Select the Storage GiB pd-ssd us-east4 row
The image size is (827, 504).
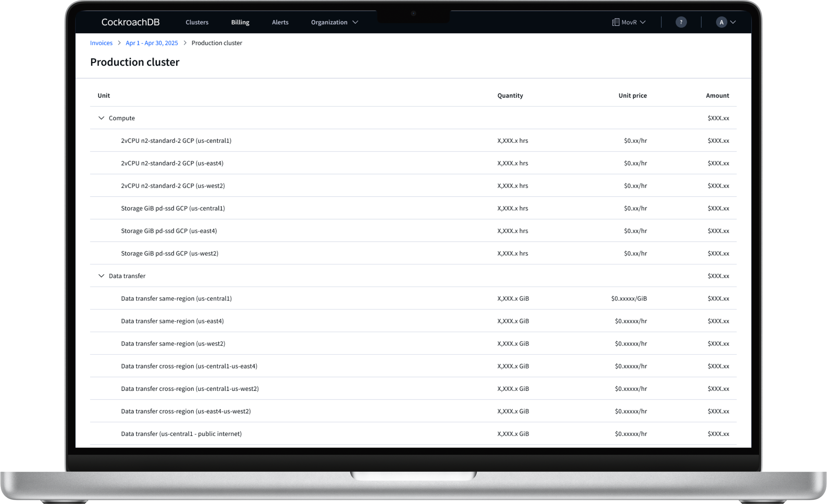click(169, 231)
